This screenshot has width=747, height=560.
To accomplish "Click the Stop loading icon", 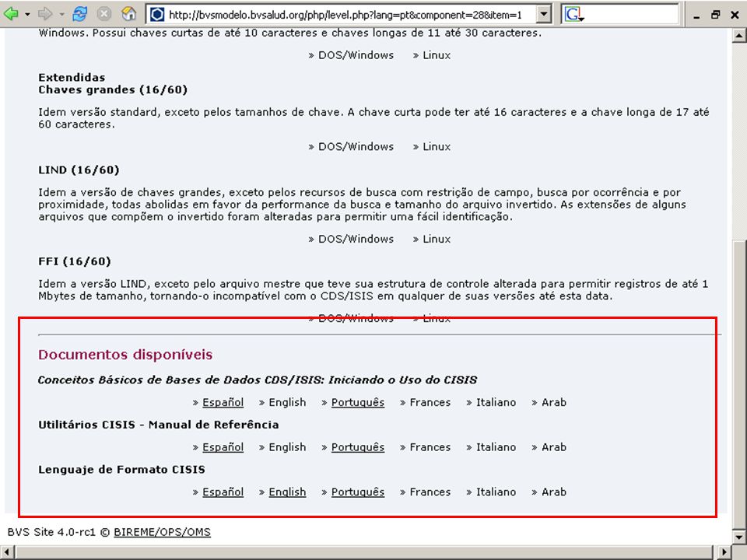I will point(103,14).
